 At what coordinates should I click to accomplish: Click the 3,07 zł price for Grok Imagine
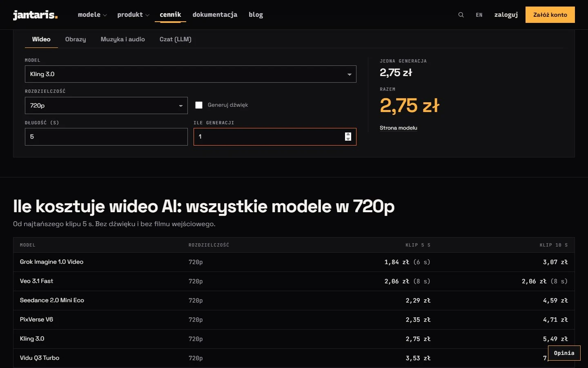point(555,262)
